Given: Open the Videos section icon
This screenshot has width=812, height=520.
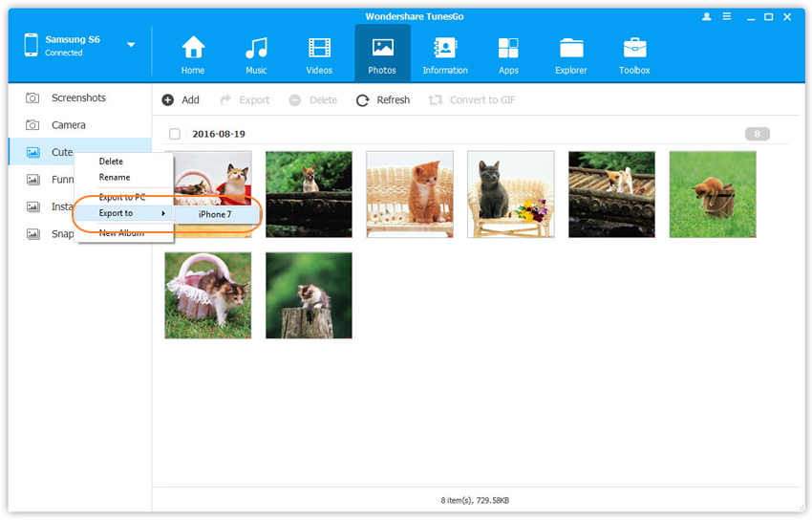Looking at the screenshot, I should (319, 49).
